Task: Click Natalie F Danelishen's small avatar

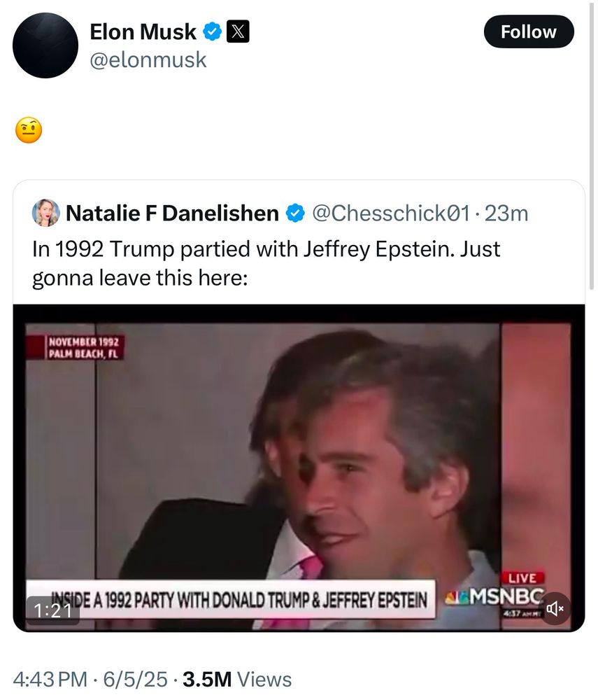Action: (x=45, y=213)
